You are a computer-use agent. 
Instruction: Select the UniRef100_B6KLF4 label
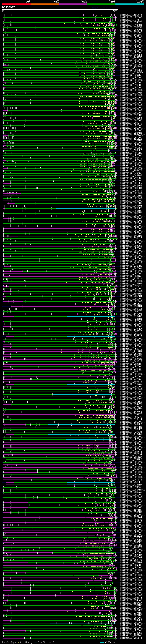pos(131,55)
